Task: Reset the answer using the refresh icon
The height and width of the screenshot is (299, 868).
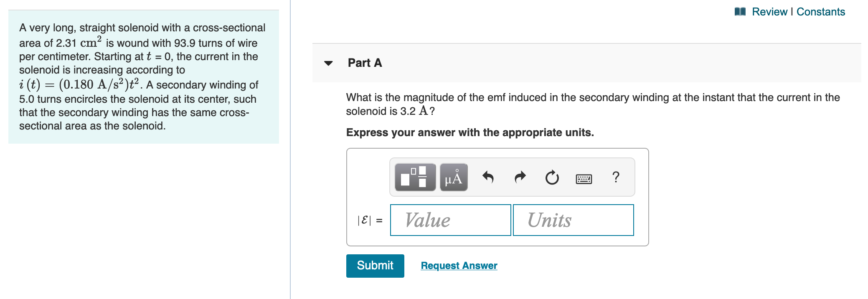Action: pyautogui.click(x=552, y=177)
